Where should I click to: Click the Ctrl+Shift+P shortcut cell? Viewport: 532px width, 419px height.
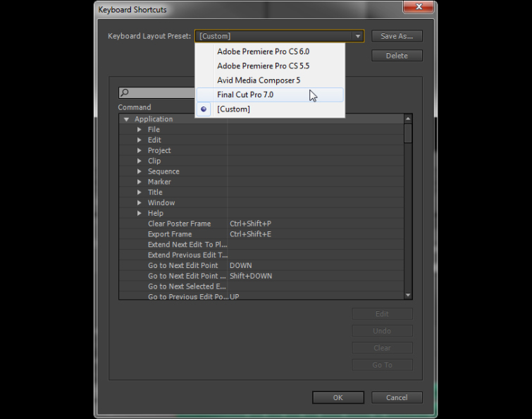point(250,224)
